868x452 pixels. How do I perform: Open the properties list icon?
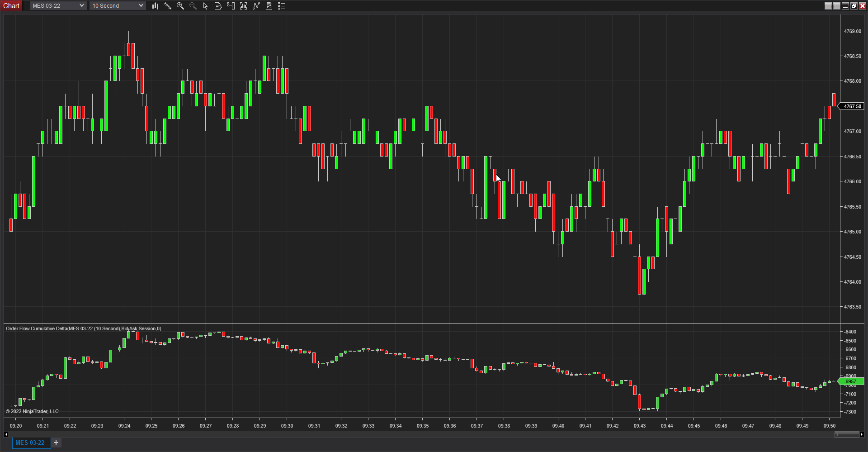click(x=282, y=6)
